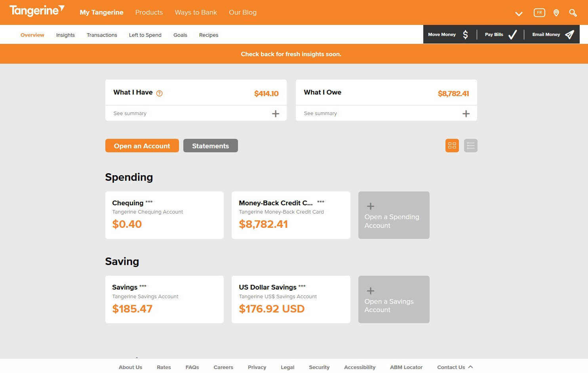Click the Open an Account button
This screenshot has height=373, width=588.
pos(142,146)
